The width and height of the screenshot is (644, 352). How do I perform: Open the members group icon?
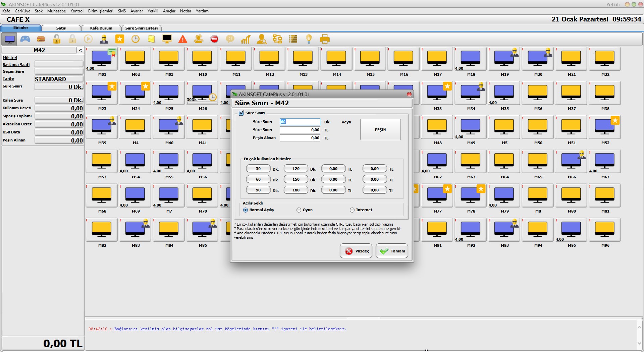[199, 39]
